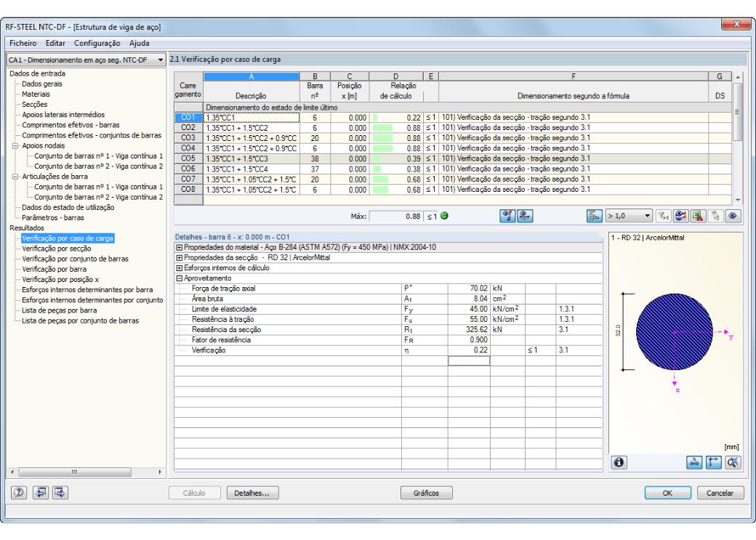756x540 pixels.
Task: Open the Ficheiro menu
Action: point(23,43)
